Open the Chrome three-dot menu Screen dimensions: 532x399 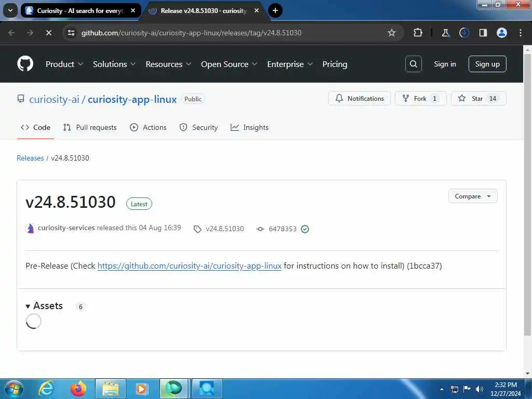(520, 33)
